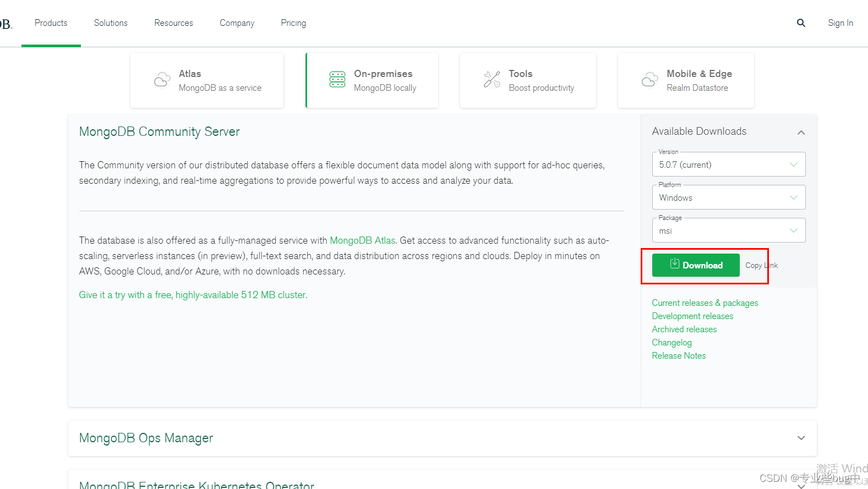Image resolution: width=868 pixels, height=489 pixels.
Task: Open the Solutions menu
Action: [111, 23]
